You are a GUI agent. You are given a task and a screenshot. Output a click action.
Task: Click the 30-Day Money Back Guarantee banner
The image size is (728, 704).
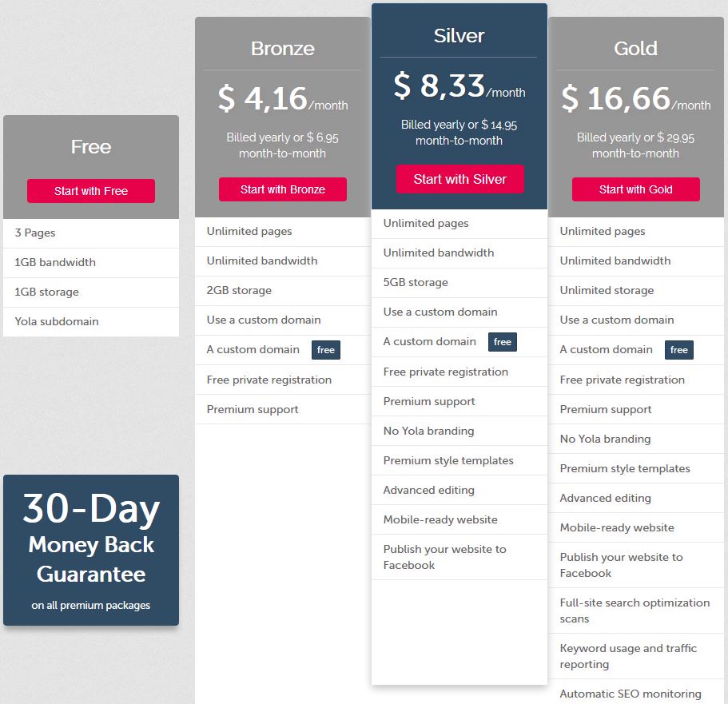(91, 551)
